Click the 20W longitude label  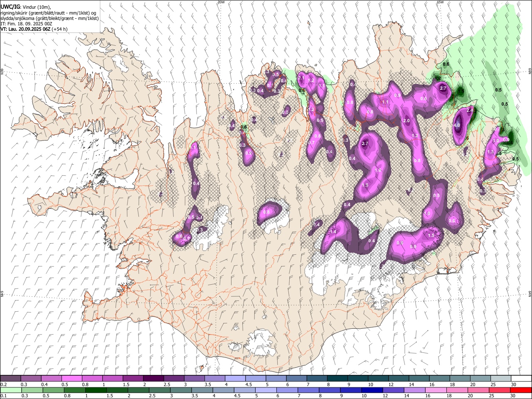point(221,2)
